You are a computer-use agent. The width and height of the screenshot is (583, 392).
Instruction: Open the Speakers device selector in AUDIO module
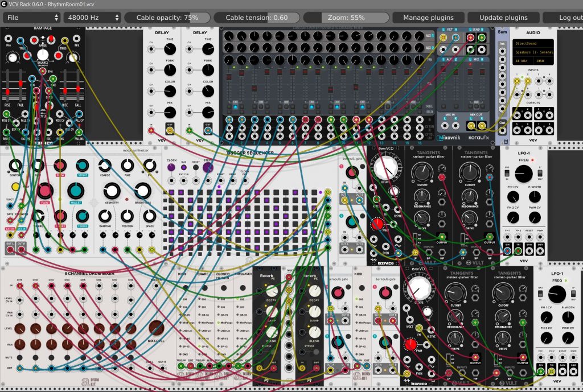click(533, 52)
